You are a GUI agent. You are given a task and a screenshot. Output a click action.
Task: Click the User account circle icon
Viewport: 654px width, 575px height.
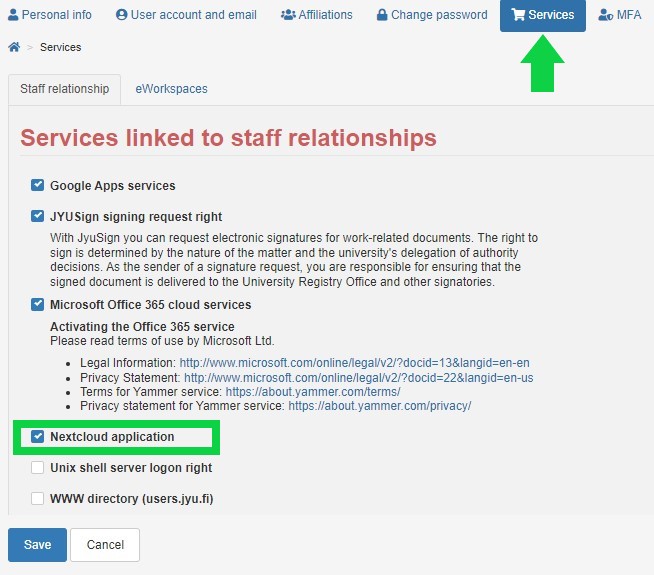point(121,15)
